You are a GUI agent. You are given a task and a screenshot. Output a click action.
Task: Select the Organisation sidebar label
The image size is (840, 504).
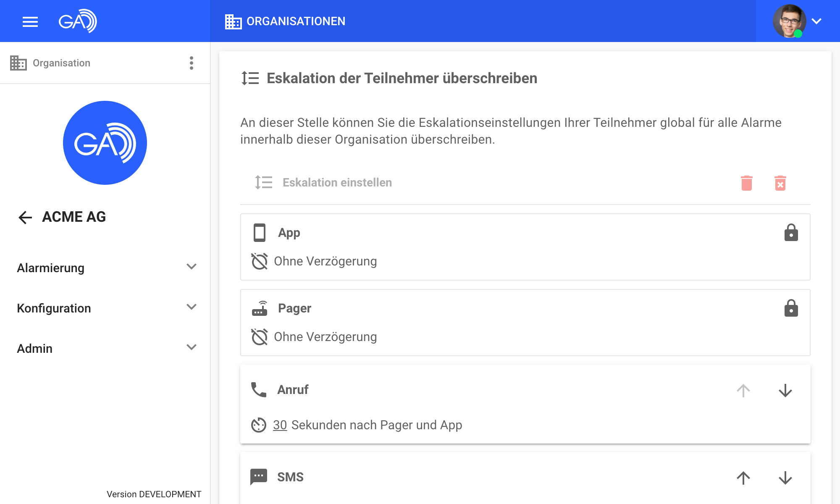[61, 63]
